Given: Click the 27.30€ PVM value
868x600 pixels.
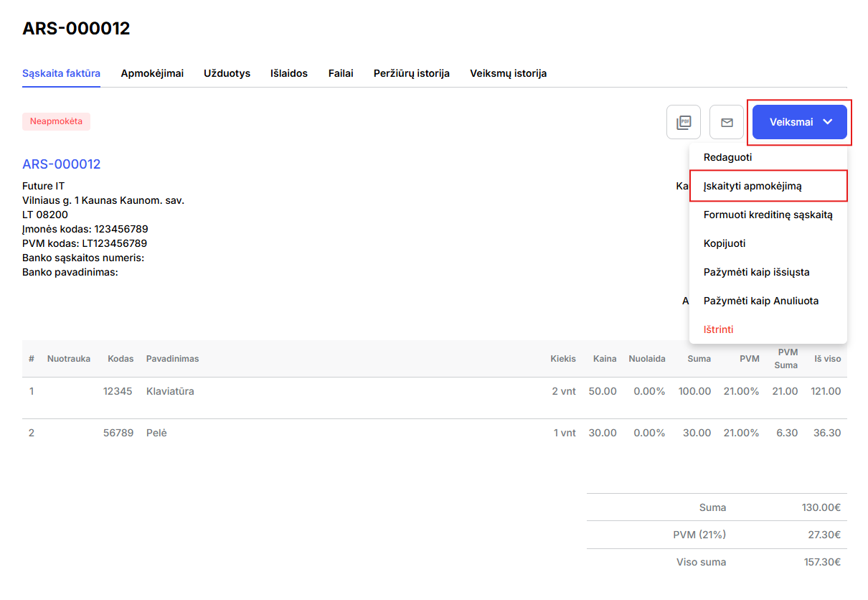Looking at the screenshot, I should pos(824,535).
